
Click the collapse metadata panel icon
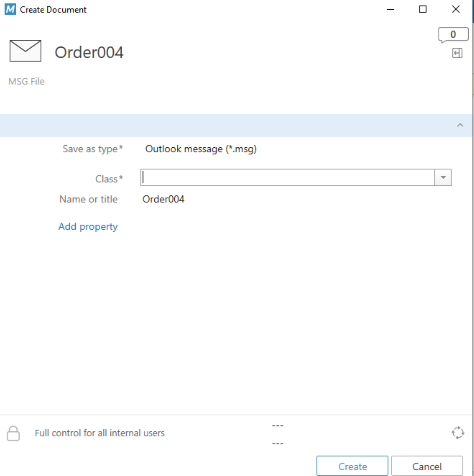pos(457,53)
